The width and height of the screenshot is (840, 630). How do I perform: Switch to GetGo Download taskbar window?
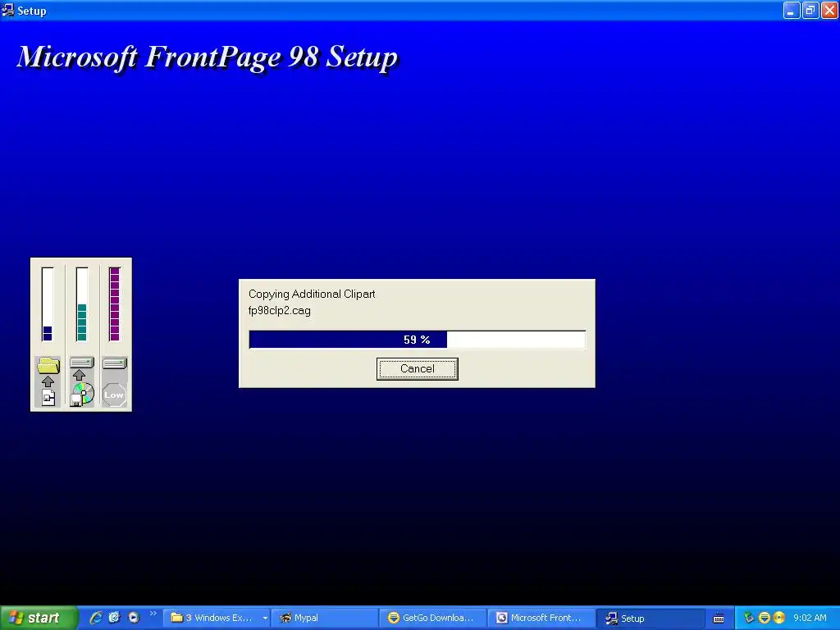coord(433,618)
